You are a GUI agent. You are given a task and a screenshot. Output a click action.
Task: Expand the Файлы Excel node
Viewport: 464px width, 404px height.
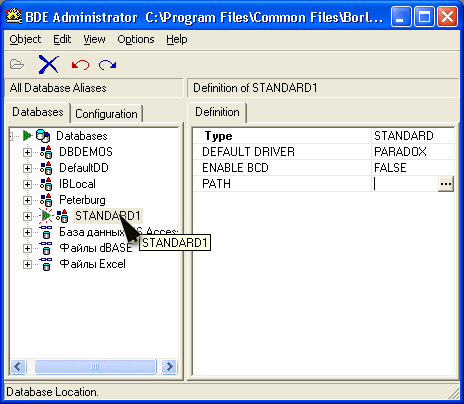point(27,264)
